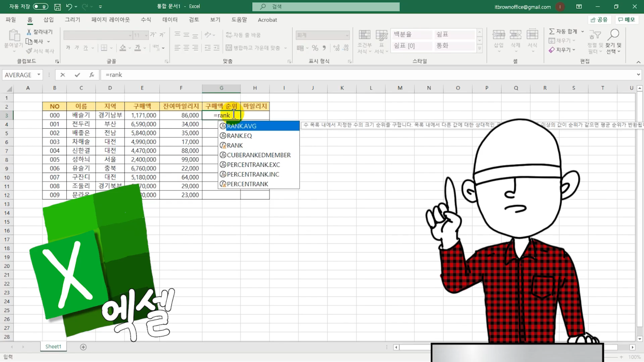Toggle bold (가) formatting
The height and width of the screenshot is (362, 644).
tap(68, 48)
